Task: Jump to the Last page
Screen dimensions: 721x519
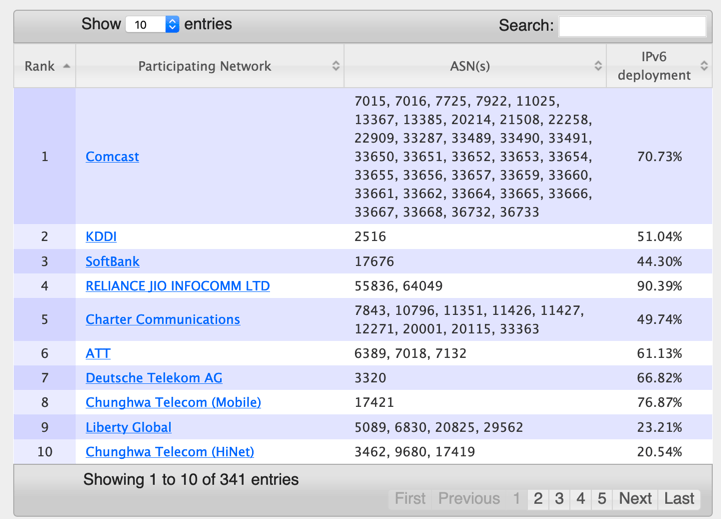Action: (679, 499)
